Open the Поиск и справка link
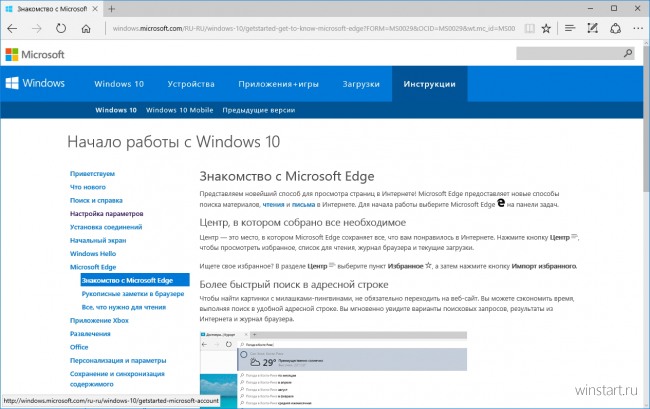Screen dimensions: 650x409 click(x=96, y=200)
